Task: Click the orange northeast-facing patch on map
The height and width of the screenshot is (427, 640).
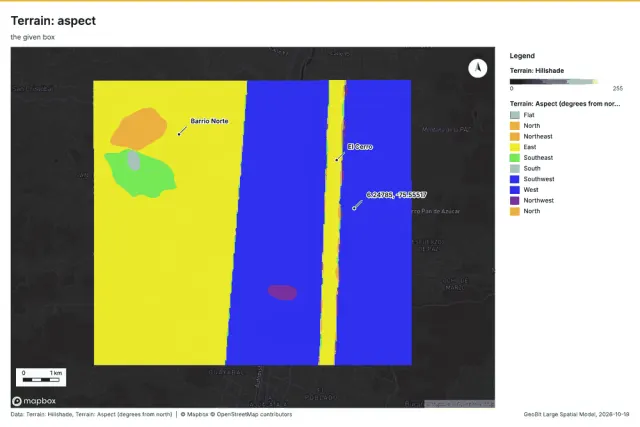Action: pos(139,129)
